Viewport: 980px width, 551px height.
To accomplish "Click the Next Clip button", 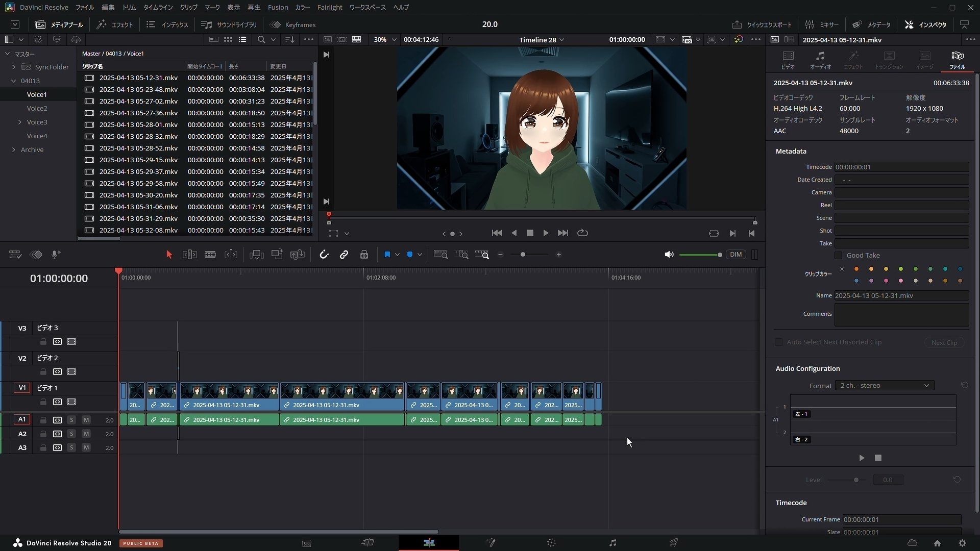I will pos(944,342).
